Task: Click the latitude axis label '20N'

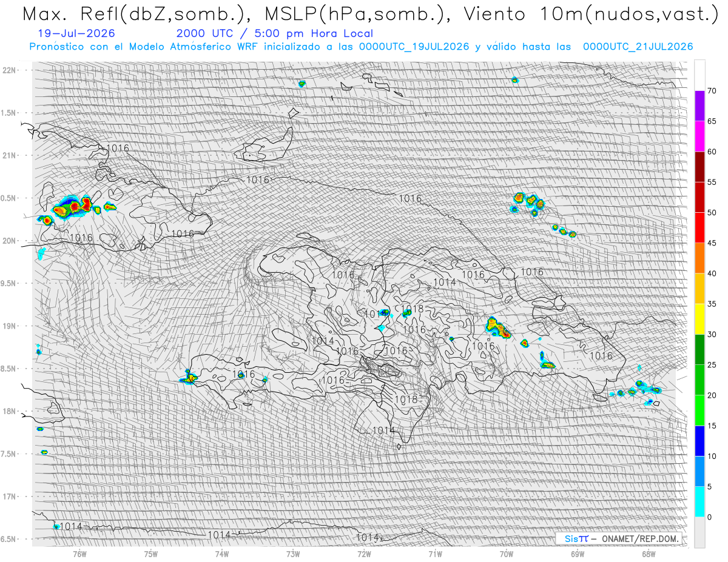Action: click(9, 241)
